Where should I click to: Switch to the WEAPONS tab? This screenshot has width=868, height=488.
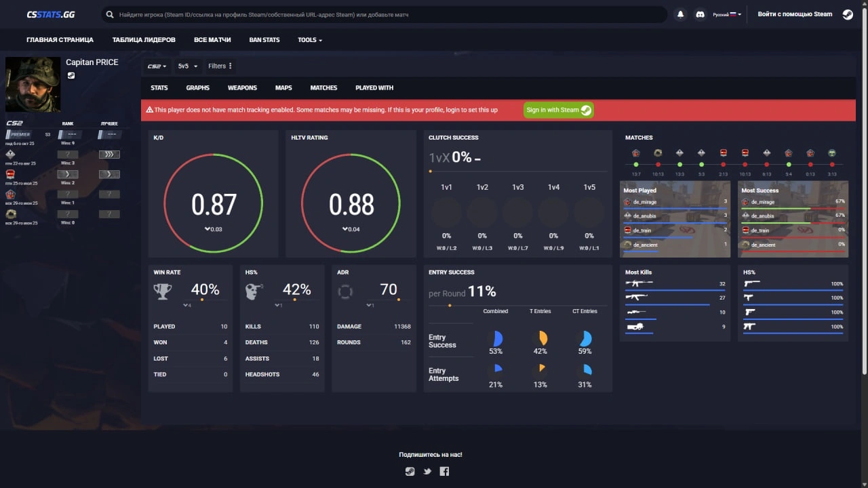point(242,88)
